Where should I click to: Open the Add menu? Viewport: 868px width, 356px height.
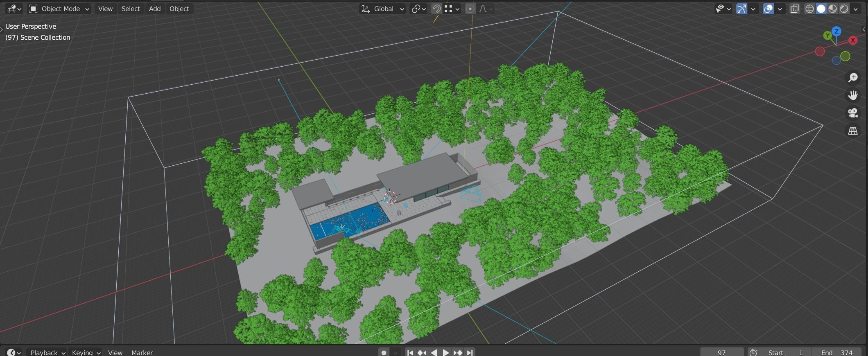pyautogui.click(x=155, y=9)
